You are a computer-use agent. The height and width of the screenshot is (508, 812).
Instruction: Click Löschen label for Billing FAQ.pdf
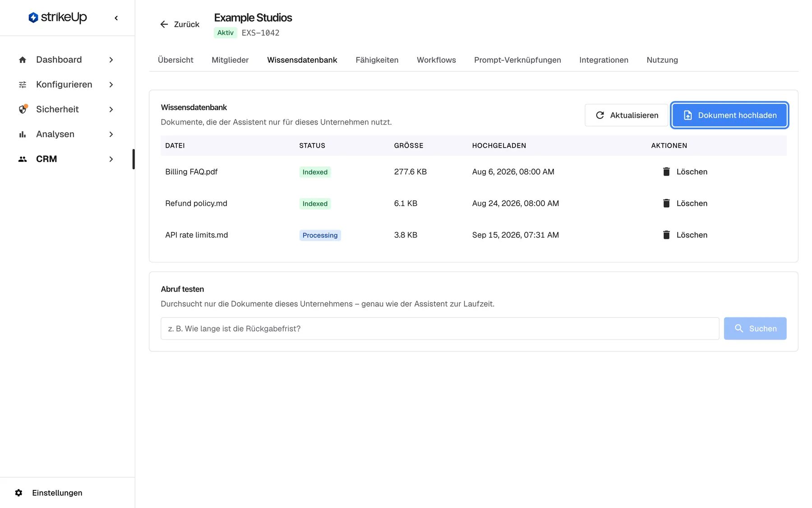click(x=692, y=172)
